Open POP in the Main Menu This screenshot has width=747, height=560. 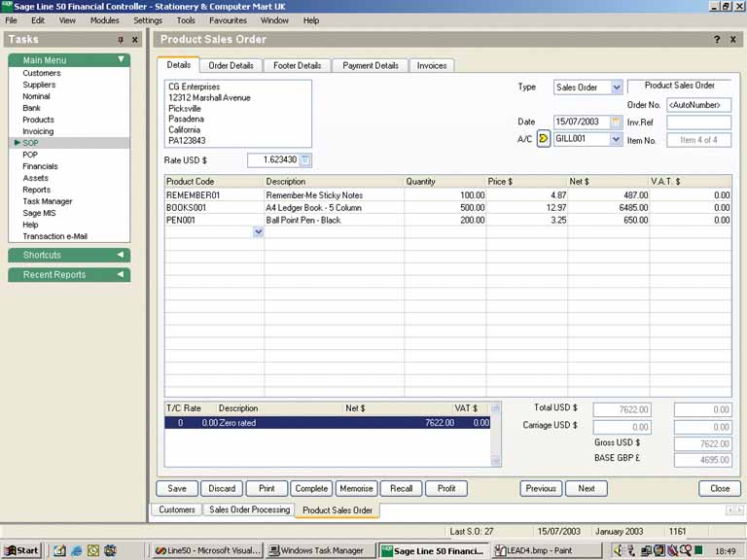tap(30, 155)
